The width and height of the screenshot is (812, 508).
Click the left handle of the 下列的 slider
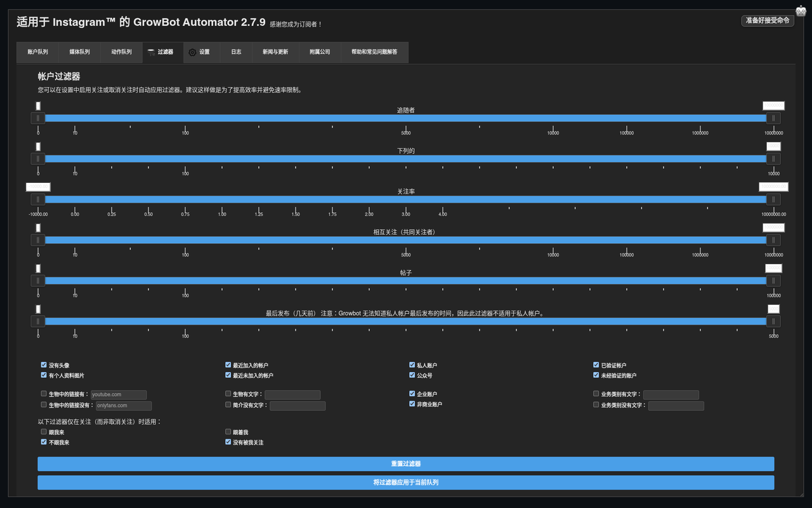[x=38, y=159]
